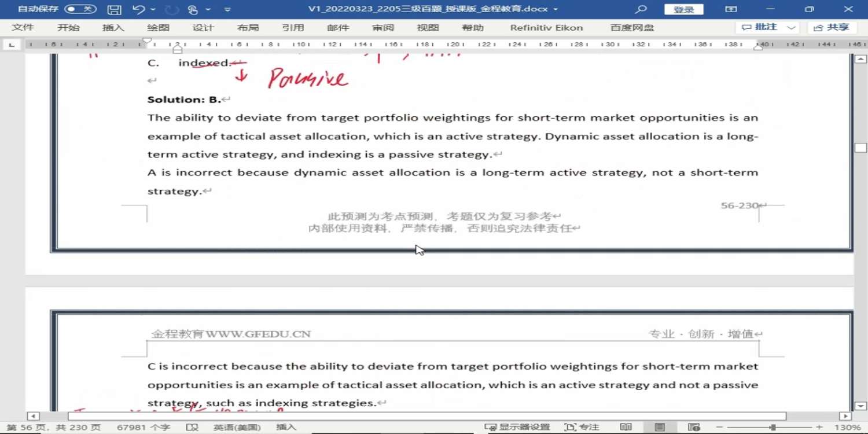Click the horizontal scrollbar thumb

tap(427, 416)
